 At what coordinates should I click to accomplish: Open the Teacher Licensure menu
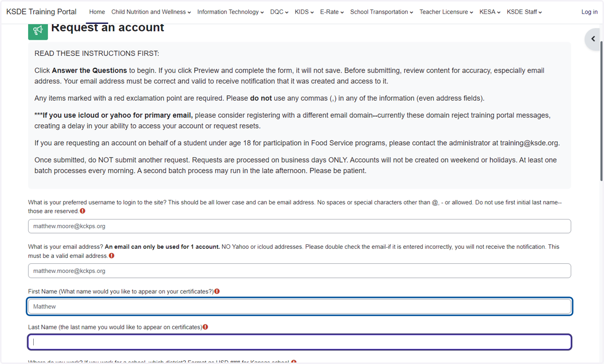446,12
